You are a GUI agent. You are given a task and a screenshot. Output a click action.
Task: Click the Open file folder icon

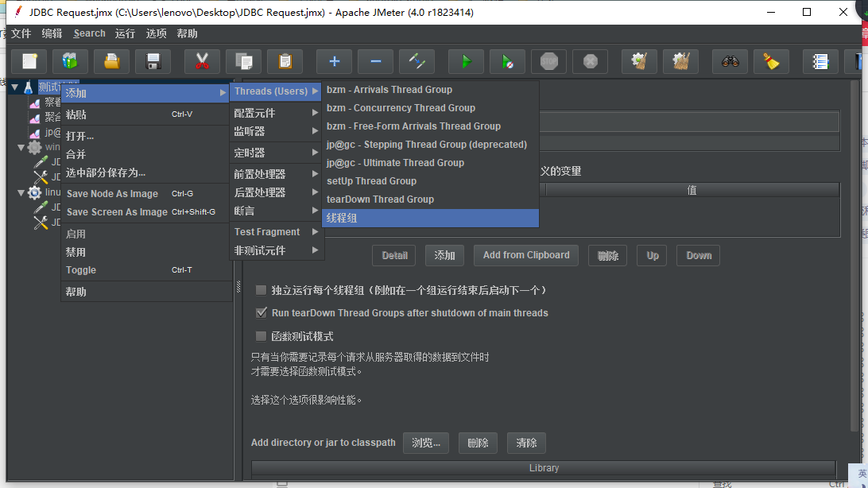click(x=112, y=61)
